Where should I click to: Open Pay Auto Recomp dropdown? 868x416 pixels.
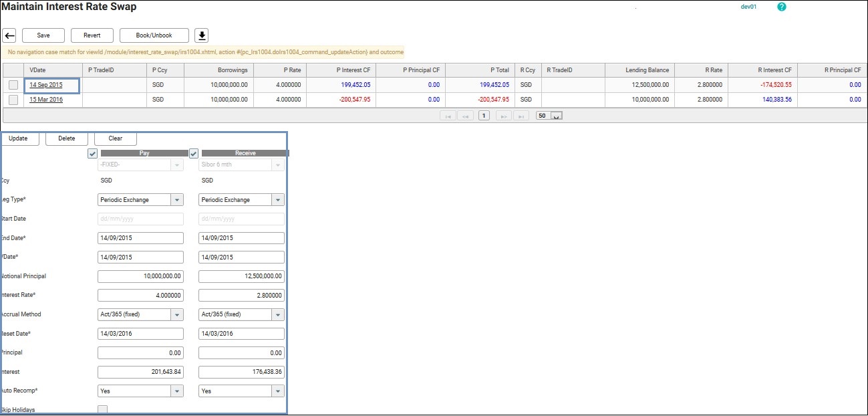click(176, 391)
